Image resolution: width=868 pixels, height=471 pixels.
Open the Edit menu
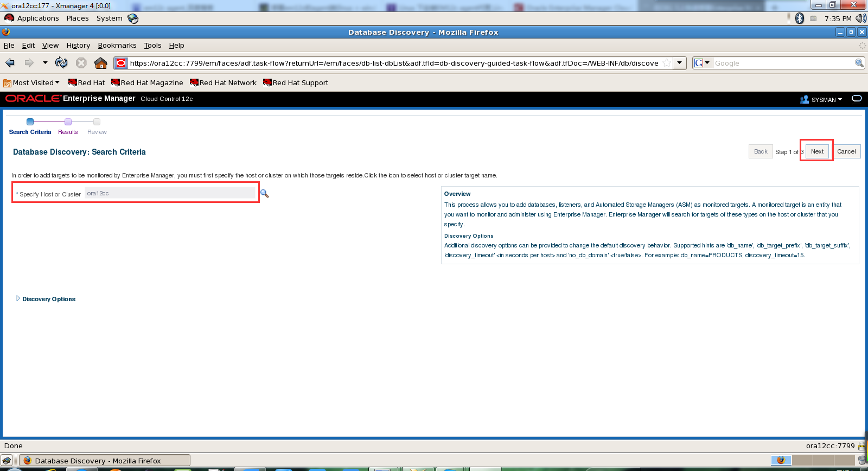click(28, 46)
